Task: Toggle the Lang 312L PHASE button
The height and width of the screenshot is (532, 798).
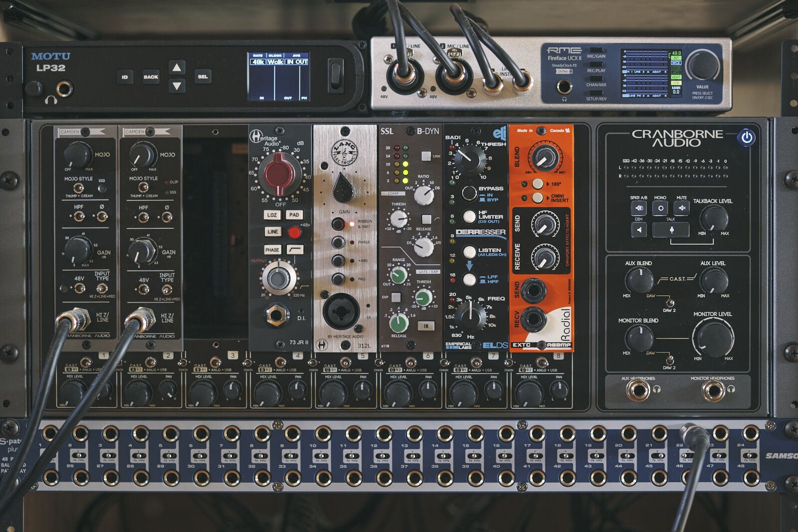Action: (339, 242)
